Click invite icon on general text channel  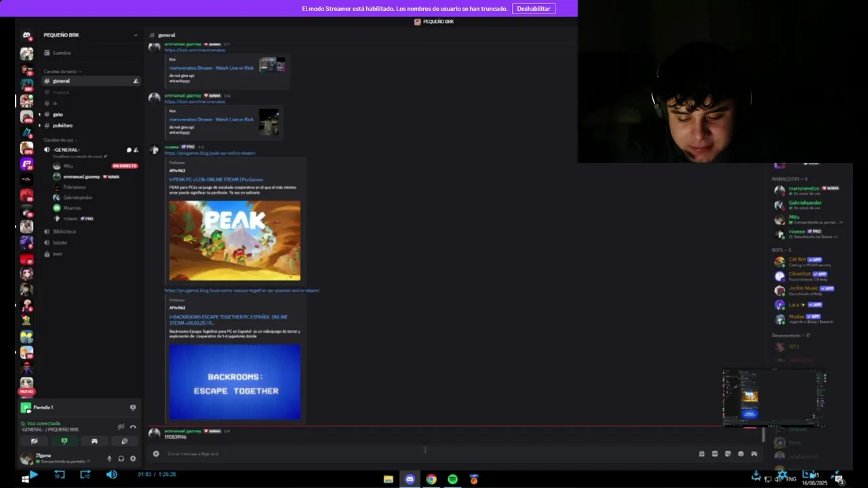point(136,81)
